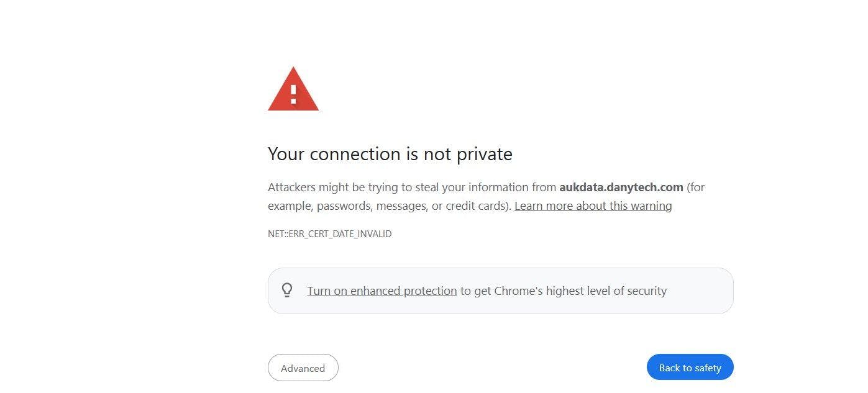Select the NET::ERR_CERT_DATE_INVALID error code text

pos(329,234)
